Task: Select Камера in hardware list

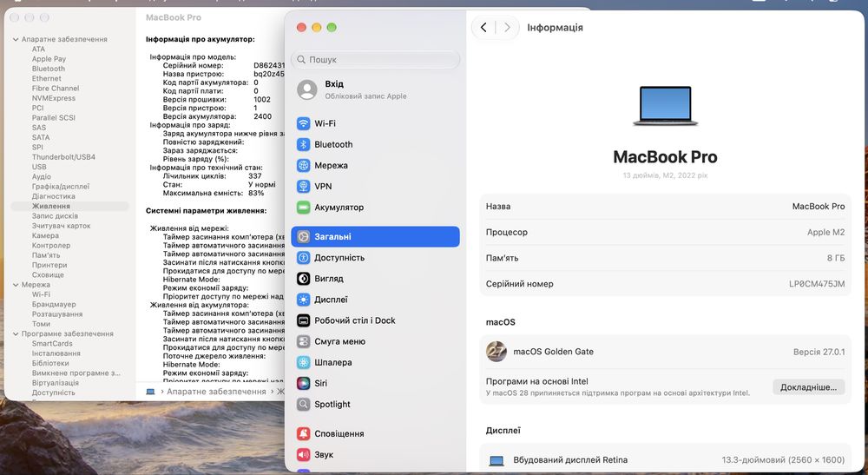Action: coord(45,235)
